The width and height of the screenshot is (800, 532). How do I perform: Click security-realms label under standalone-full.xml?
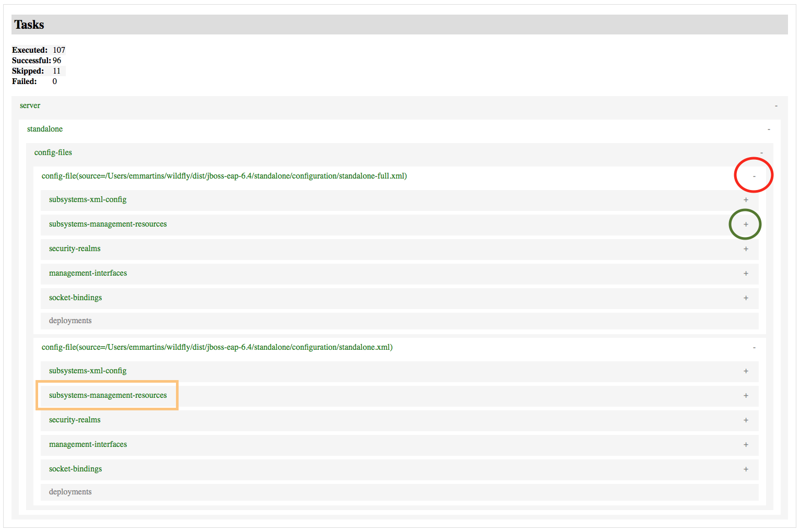point(75,249)
